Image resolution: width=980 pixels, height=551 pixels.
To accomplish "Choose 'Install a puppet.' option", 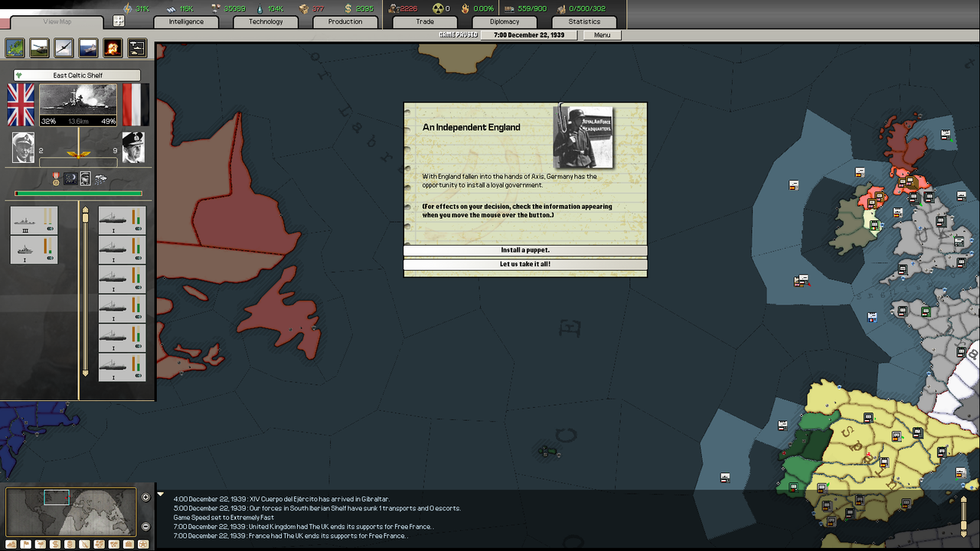I will click(525, 250).
